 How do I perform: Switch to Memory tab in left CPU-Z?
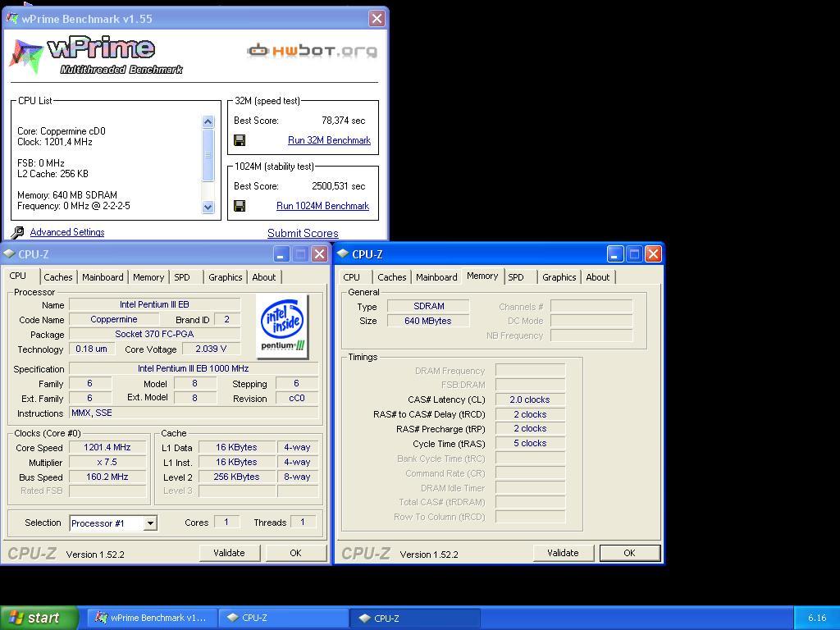(148, 277)
